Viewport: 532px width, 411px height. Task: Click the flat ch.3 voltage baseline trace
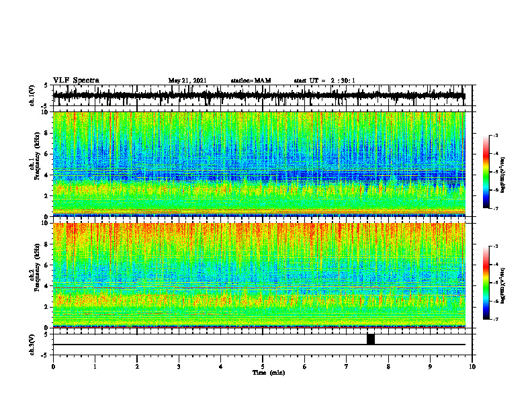point(259,345)
